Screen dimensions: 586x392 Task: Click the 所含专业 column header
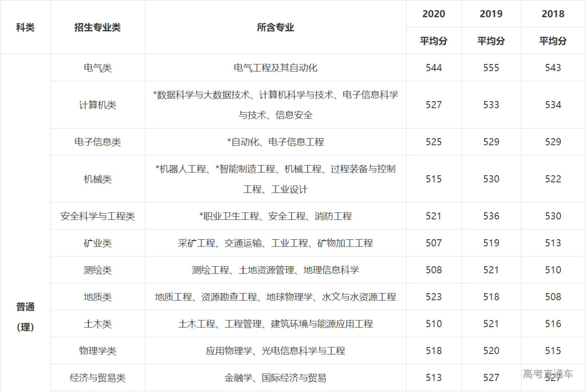275,27
